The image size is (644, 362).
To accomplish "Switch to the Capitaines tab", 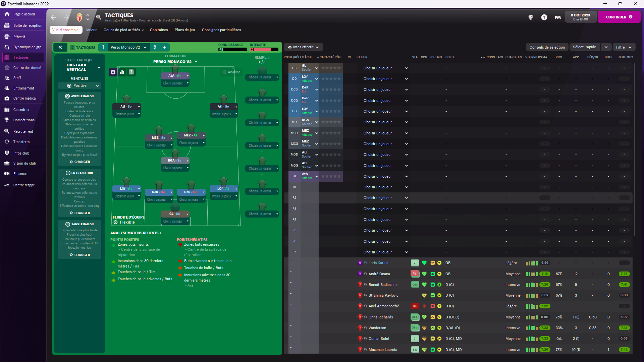I will coord(159,30).
